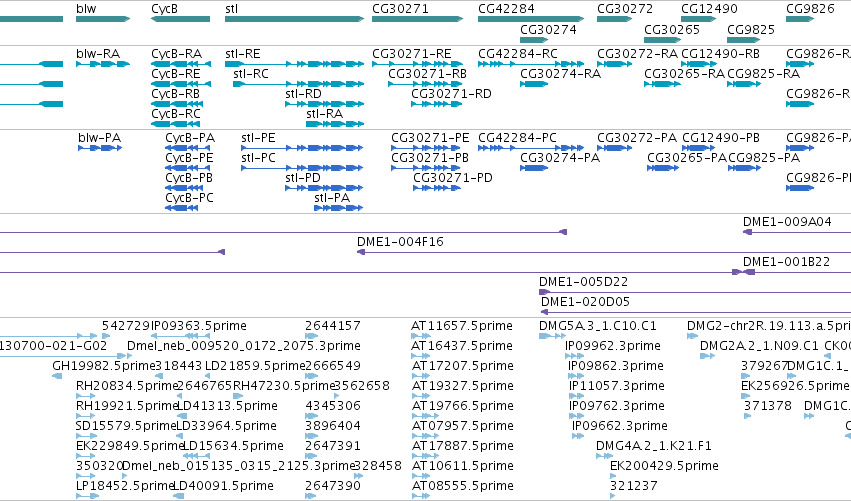Screen dimensions: 851x501
Task: Open the stl-RD transcript label
Action: (303, 93)
